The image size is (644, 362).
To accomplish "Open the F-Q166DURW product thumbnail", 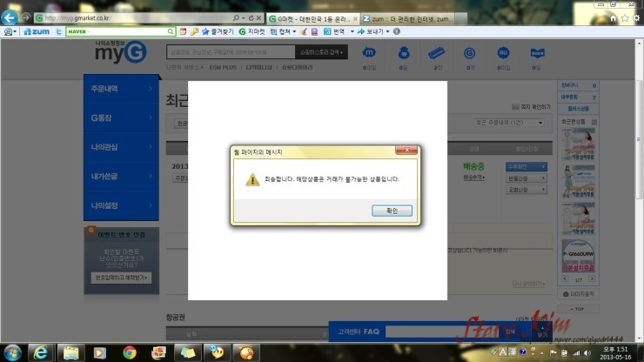I will pos(578,256).
